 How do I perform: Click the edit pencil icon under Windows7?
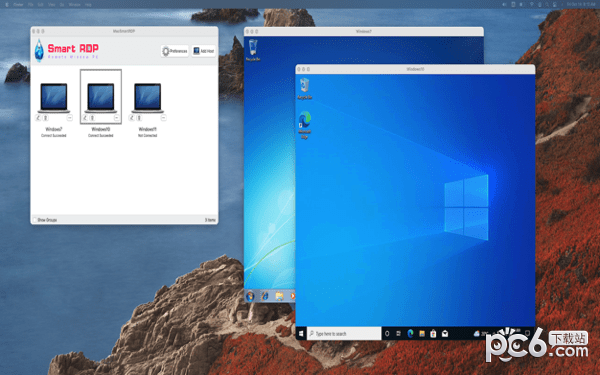coord(38,118)
